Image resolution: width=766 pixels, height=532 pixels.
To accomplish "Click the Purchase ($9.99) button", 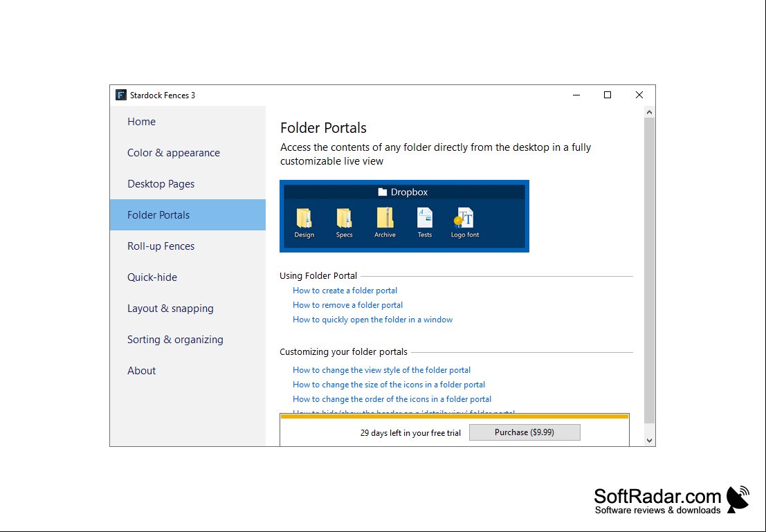I will (x=525, y=432).
